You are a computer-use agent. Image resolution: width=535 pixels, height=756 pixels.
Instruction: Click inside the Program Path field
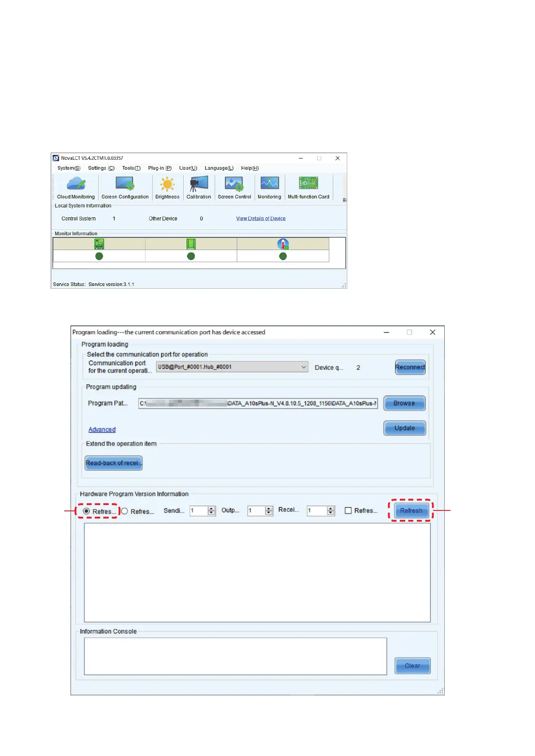pos(258,404)
